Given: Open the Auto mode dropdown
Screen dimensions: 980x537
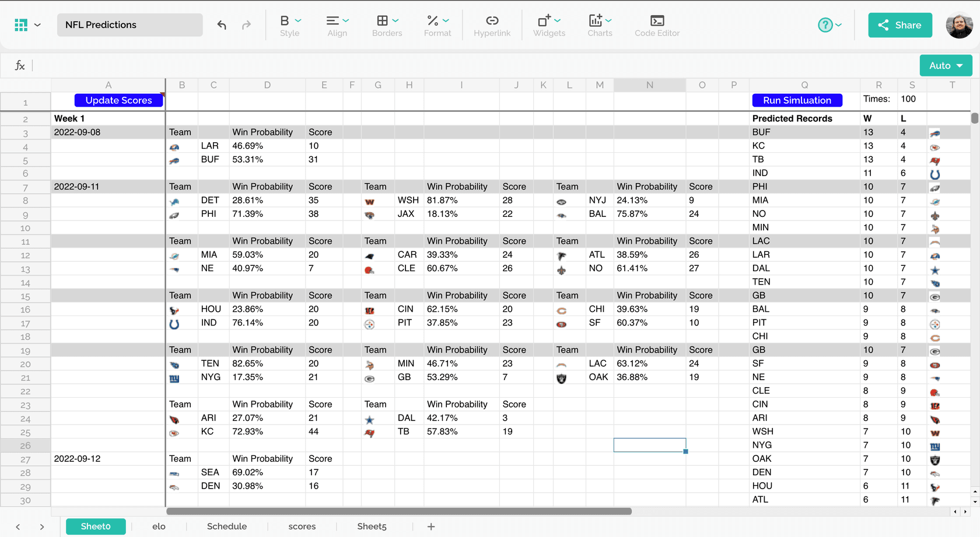Looking at the screenshot, I should (x=946, y=65).
